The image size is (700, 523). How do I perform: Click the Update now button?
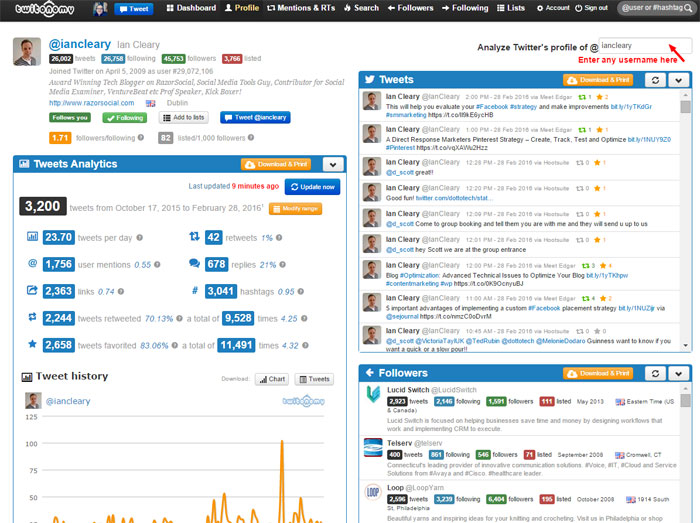click(312, 187)
